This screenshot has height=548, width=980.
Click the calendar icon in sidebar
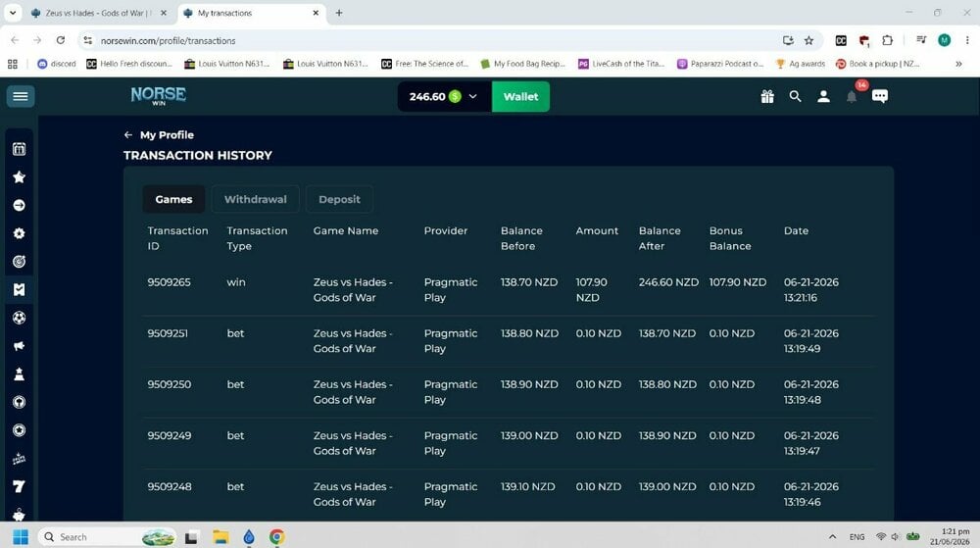[x=20, y=149]
